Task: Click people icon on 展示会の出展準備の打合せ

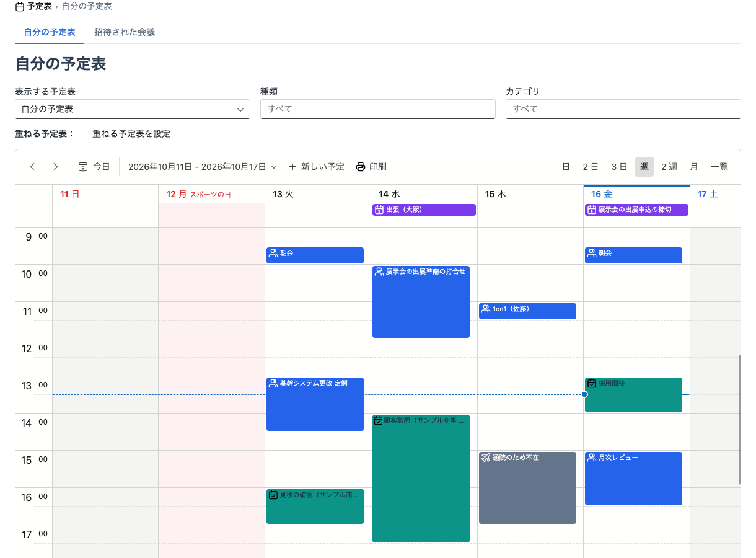Action: (x=379, y=272)
